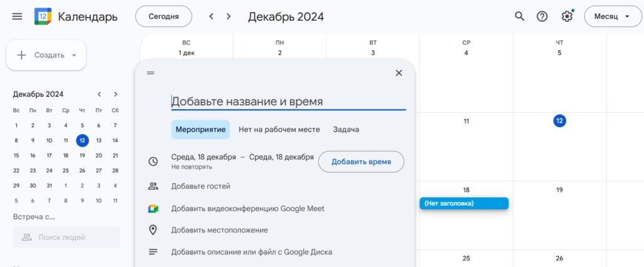Click the guests people icon
The width and height of the screenshot is (644, 267).
153,186
